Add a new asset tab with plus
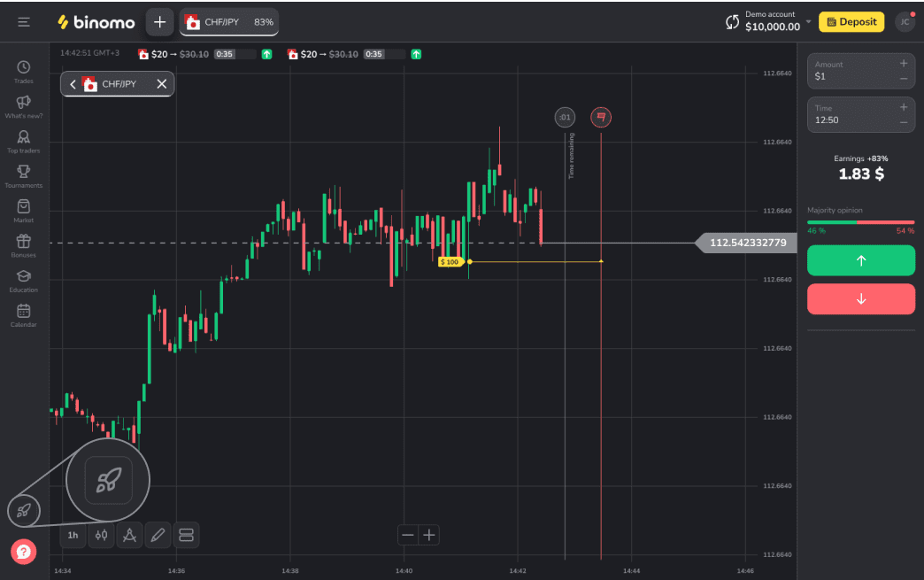 tap(159, 22)
